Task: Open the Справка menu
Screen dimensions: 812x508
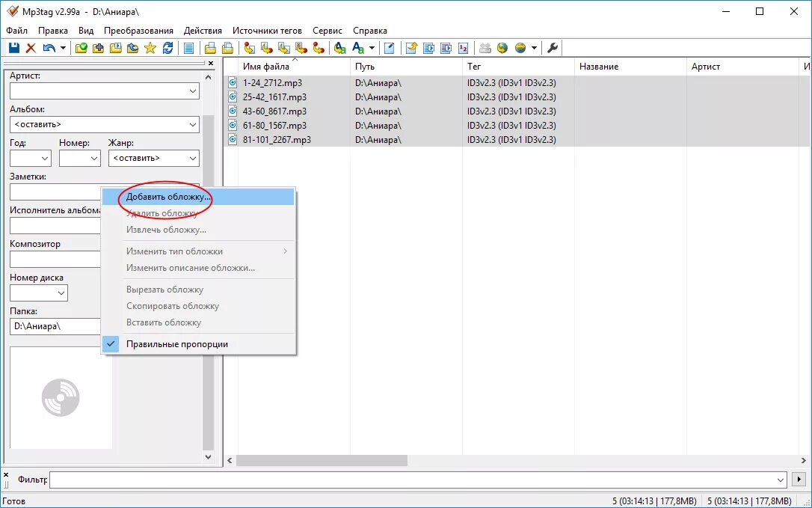Action: (370, 31)
